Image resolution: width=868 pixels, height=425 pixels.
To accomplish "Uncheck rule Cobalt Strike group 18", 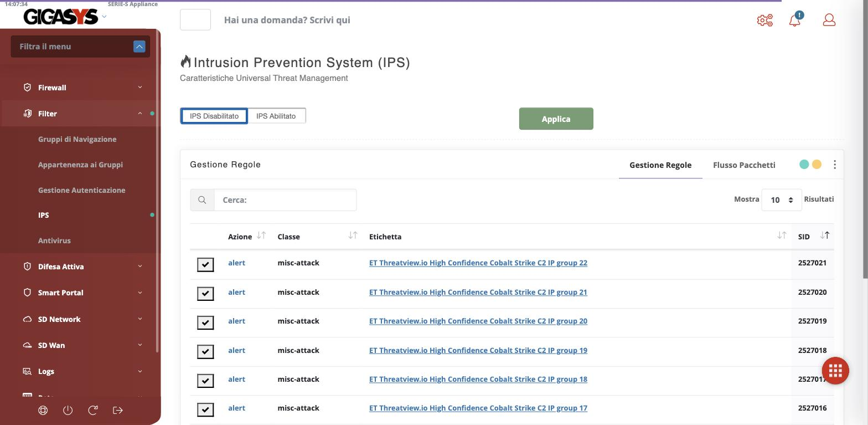I will tap(205, 381).
